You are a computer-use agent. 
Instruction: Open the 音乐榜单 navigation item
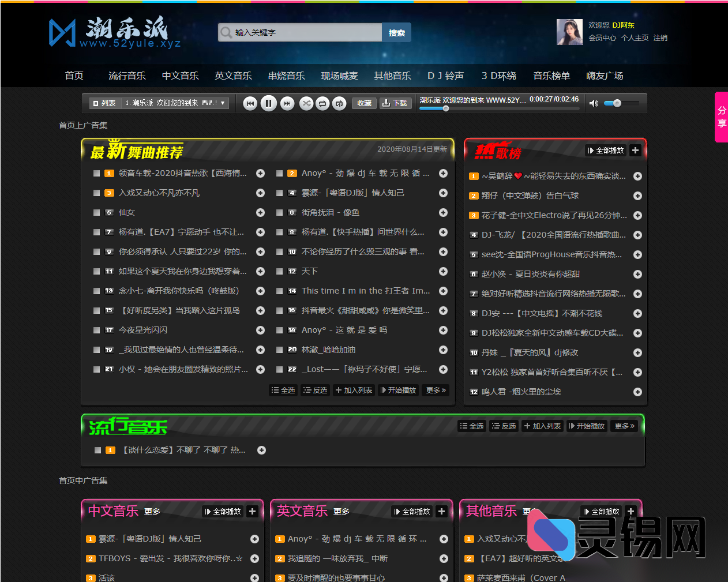tap(551, 76)
